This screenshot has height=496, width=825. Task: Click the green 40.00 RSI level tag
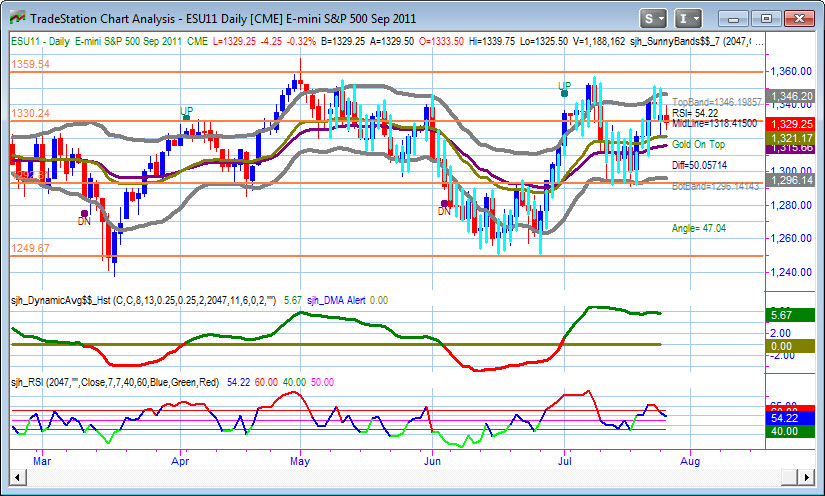pyautogui.click(x=791, y=431)
